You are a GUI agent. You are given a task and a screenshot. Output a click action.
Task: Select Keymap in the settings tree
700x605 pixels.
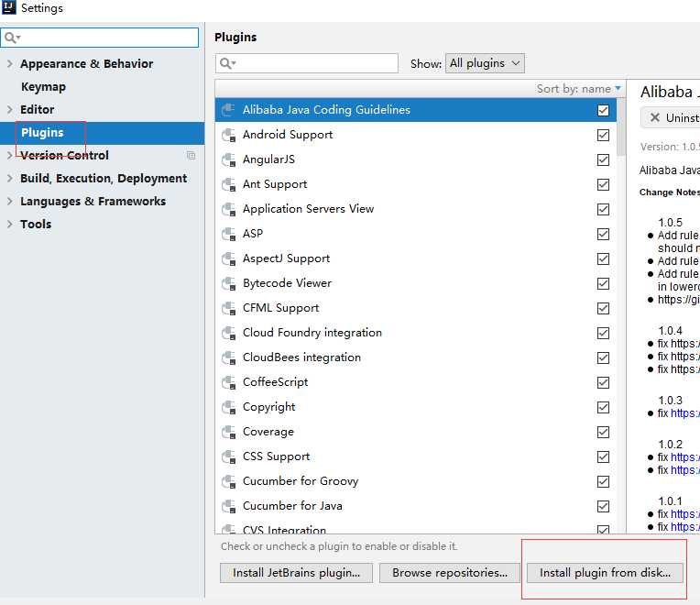point(43,87)
